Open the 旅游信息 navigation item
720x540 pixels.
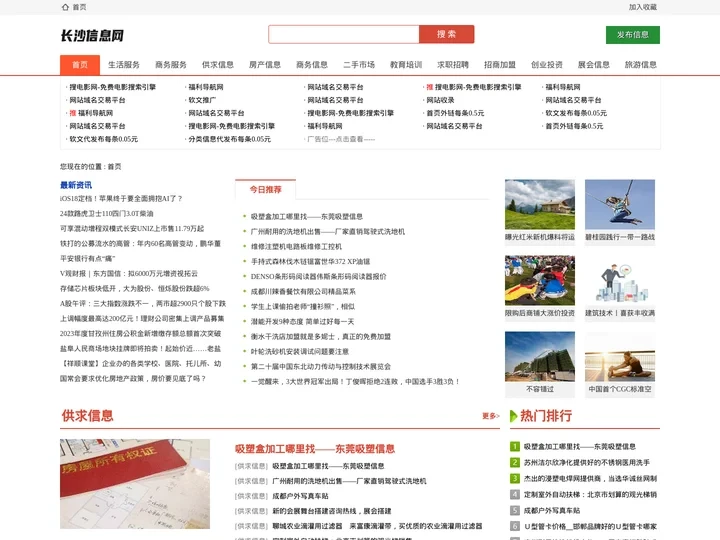point(641,65)
